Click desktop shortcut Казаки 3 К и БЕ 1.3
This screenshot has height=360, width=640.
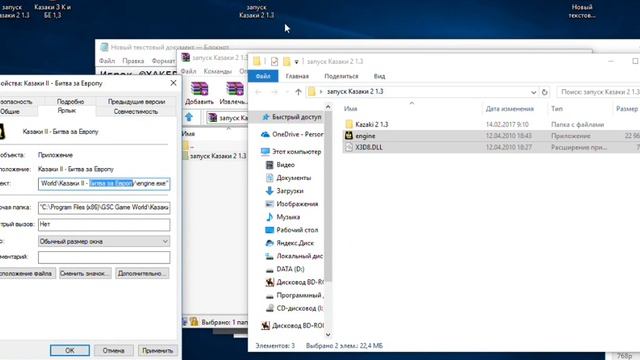click(53, 11)
